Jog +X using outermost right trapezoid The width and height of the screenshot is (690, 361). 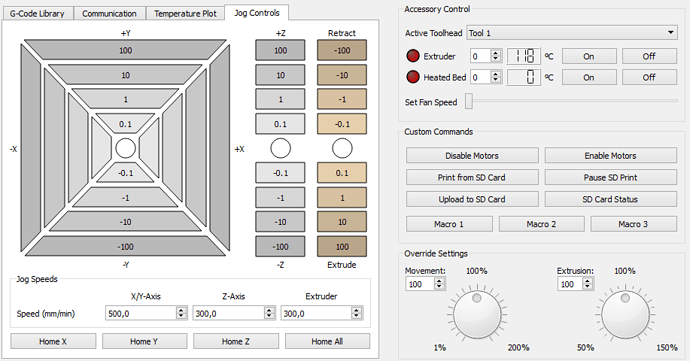pos(220,148)
